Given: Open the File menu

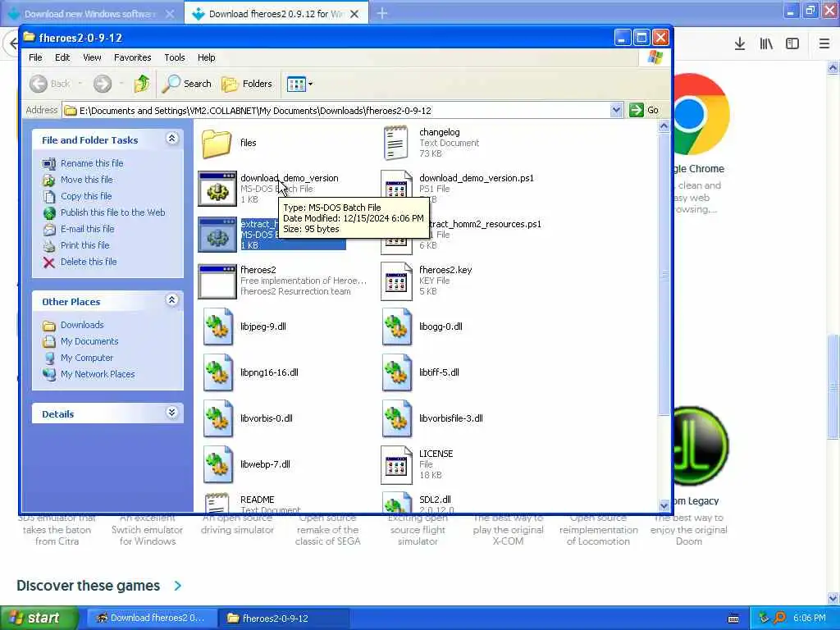Looking at the screenshot, I should tap(35, 57).
